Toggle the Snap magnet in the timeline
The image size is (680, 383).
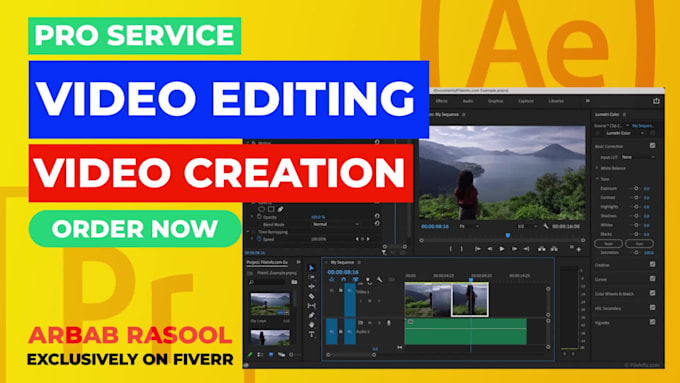tap(343, 280)
